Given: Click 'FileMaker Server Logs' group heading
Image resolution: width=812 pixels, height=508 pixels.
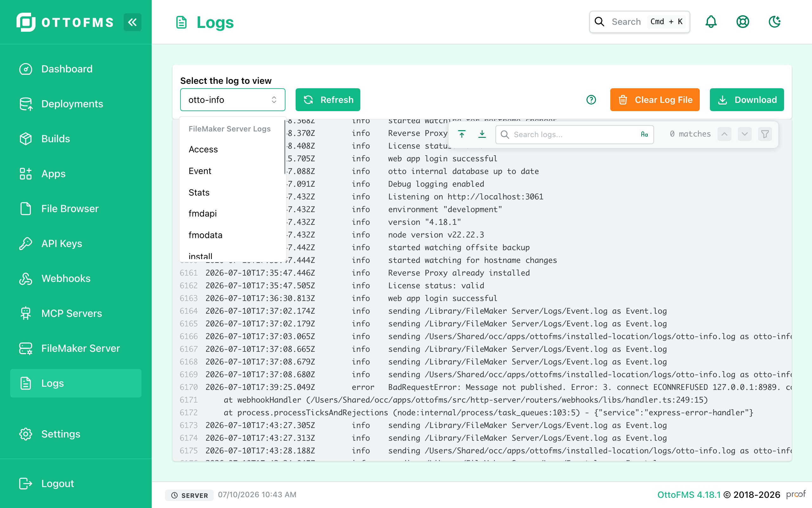Looking at the screenshot, I should pyautogui.click(x=230, y=129).
